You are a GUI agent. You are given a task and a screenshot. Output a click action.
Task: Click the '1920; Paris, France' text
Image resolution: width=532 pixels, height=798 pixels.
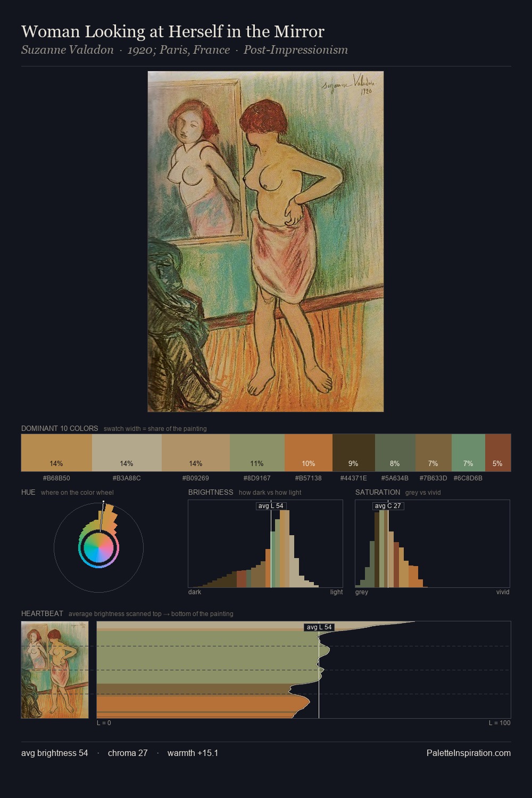179,50
